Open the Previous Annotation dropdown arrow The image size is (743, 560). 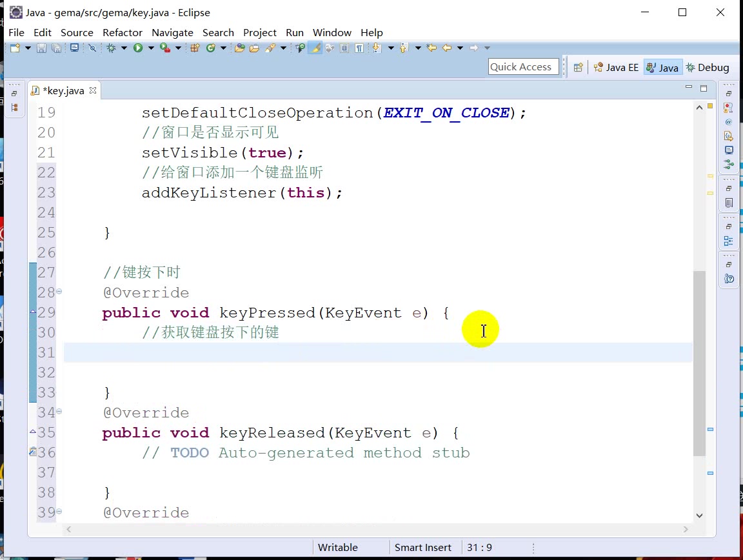pos(418,48)
